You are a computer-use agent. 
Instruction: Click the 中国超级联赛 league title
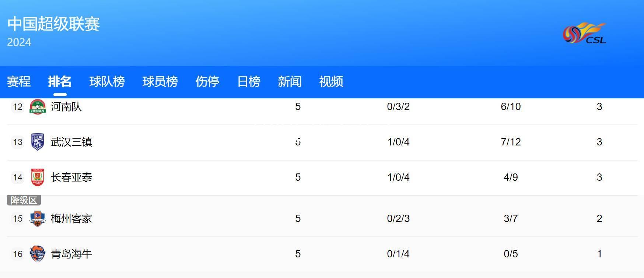54,24
